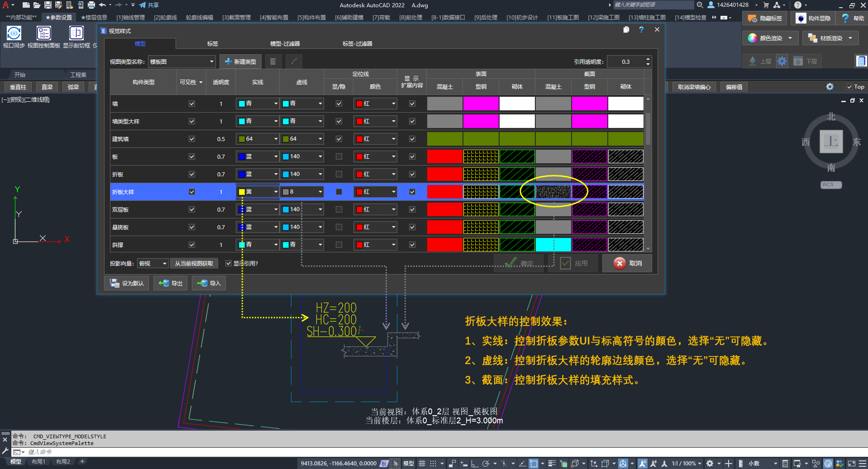Open the 投影向量 俯视 dropdown
Screen dimensions: 868x469
click(164, 263)
